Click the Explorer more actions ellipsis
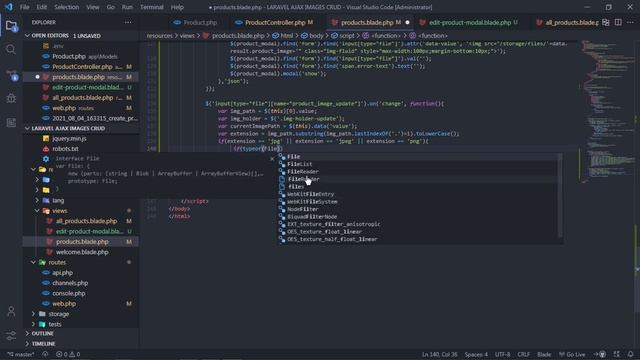The height and width of the screenshot is (360, 640). (128, 22)
